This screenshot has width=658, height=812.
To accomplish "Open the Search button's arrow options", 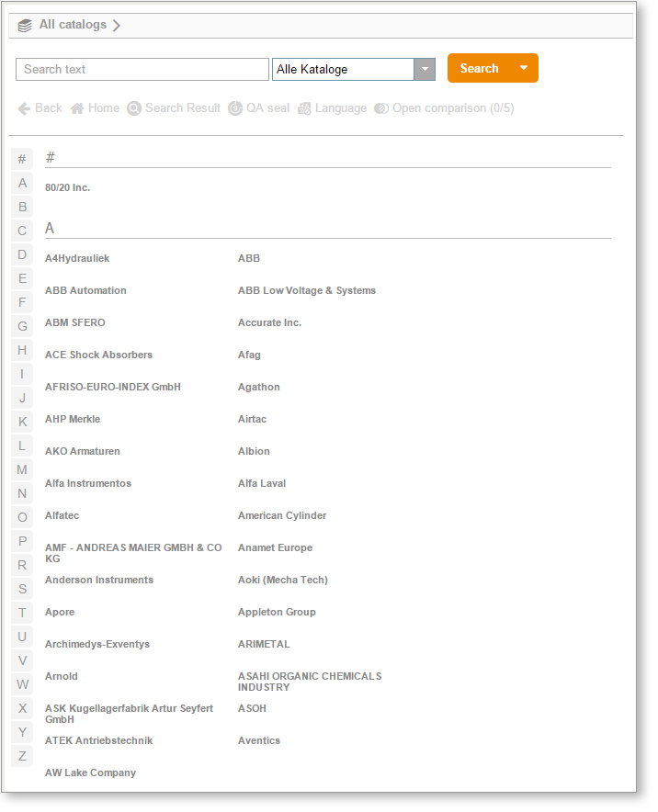I will coord(524,68).
